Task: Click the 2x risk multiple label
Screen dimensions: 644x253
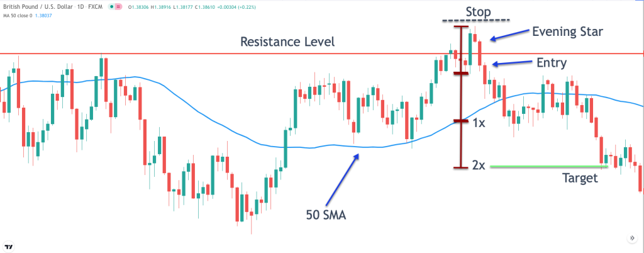Action: (x=479, y=166)
